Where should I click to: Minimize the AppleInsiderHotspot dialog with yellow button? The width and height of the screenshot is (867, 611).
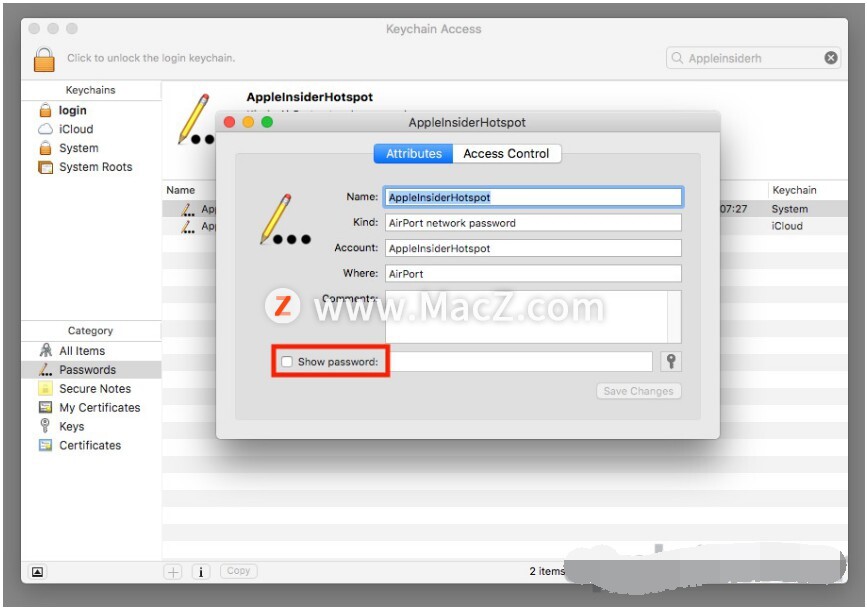pyautogui.click(x=248, y=122)
